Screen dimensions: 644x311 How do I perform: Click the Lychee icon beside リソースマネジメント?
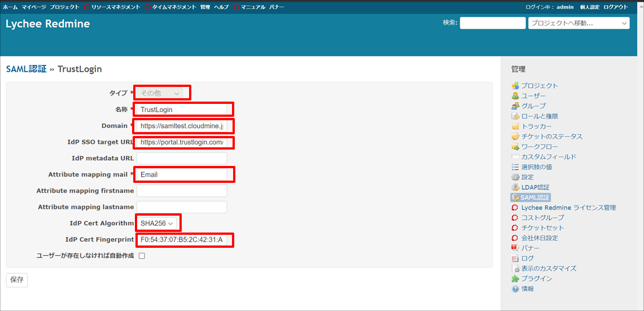87,7
